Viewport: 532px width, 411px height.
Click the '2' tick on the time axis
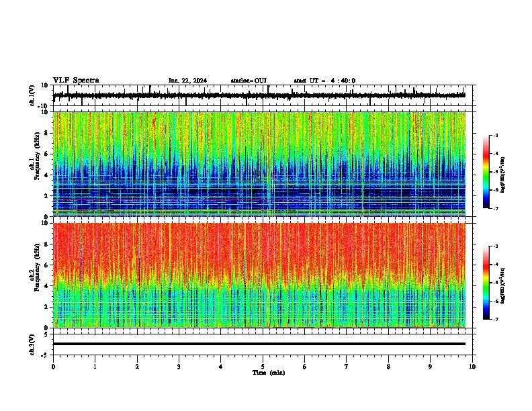137,367
